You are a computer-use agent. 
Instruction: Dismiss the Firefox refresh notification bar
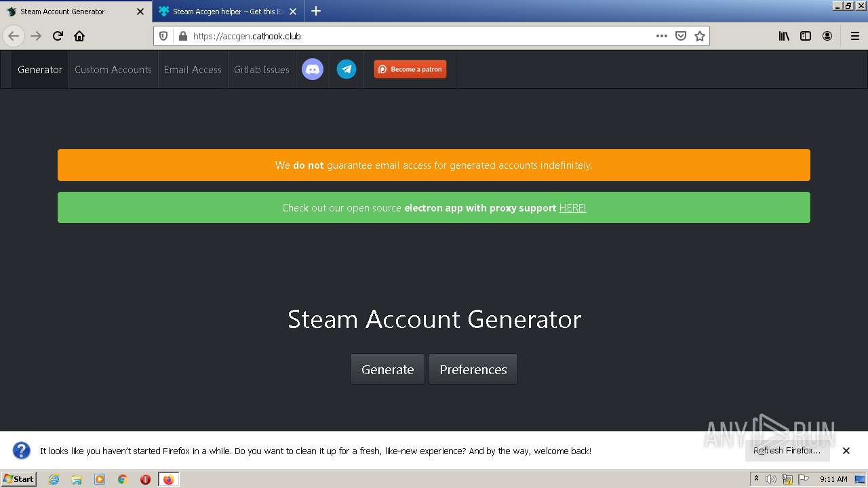click(x=846, y=451)
